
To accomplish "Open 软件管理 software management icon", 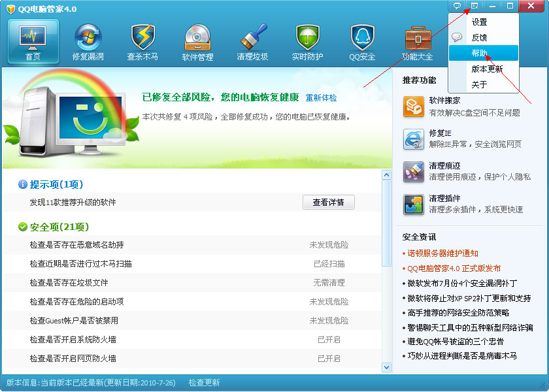I will point(197,42).
